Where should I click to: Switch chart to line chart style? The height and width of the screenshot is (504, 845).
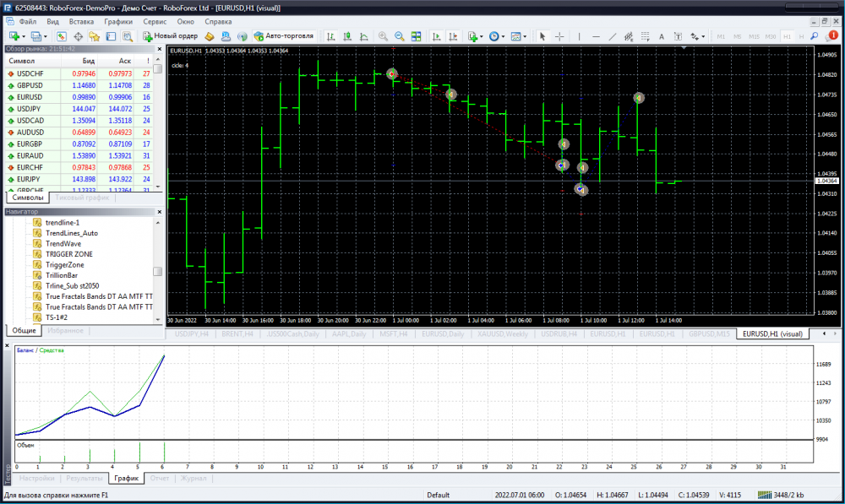[x=364, y=36]
